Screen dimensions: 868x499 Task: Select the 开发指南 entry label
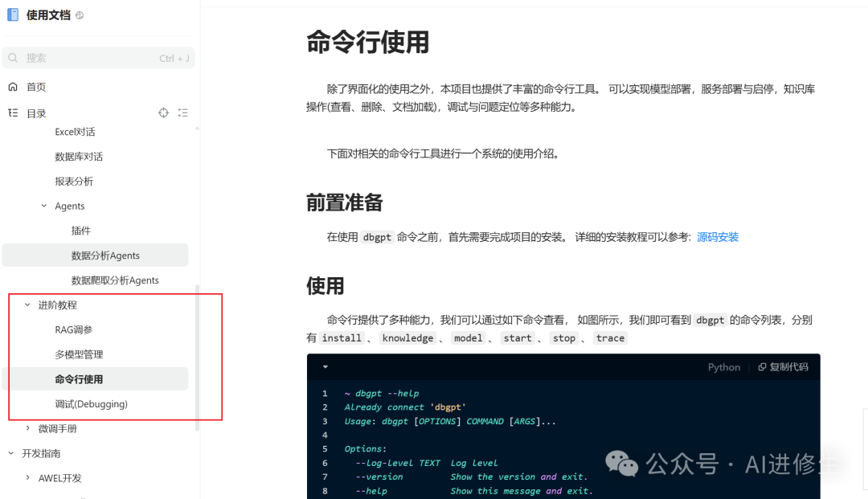coord(41,454)
